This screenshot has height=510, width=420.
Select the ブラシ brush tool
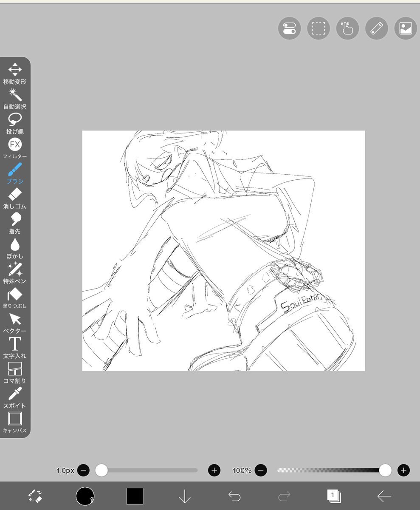pyautogui.click(x=15, y=173)
